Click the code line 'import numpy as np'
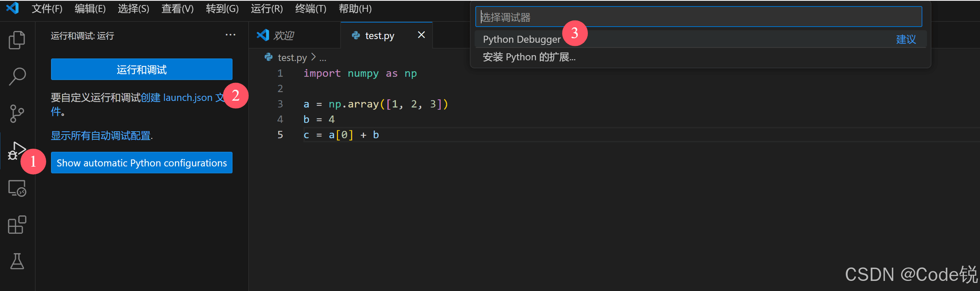This screenshot has width=980, height=291. pos(360,73)
